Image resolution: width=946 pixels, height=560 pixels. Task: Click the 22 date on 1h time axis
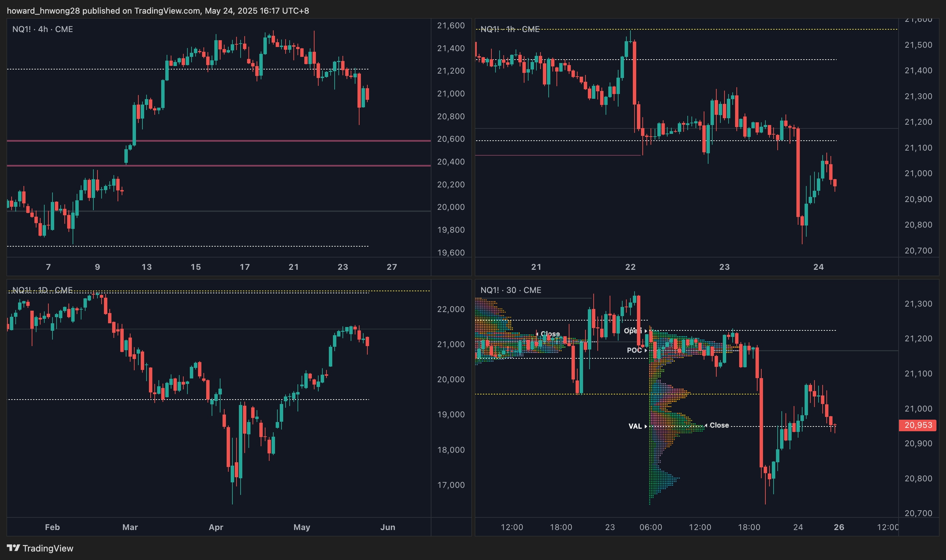pyautogui.click(x=630, y=267)
